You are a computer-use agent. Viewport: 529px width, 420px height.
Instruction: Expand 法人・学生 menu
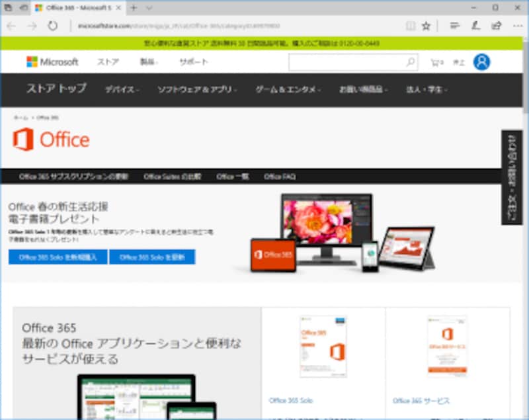(427, 89)
